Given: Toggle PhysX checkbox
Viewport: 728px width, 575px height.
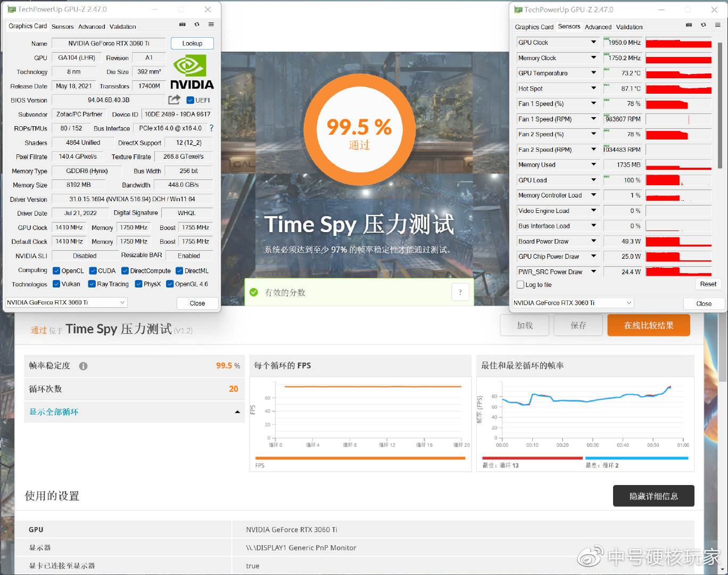Looking at the screenshot, I should click(x=139, y=284).
